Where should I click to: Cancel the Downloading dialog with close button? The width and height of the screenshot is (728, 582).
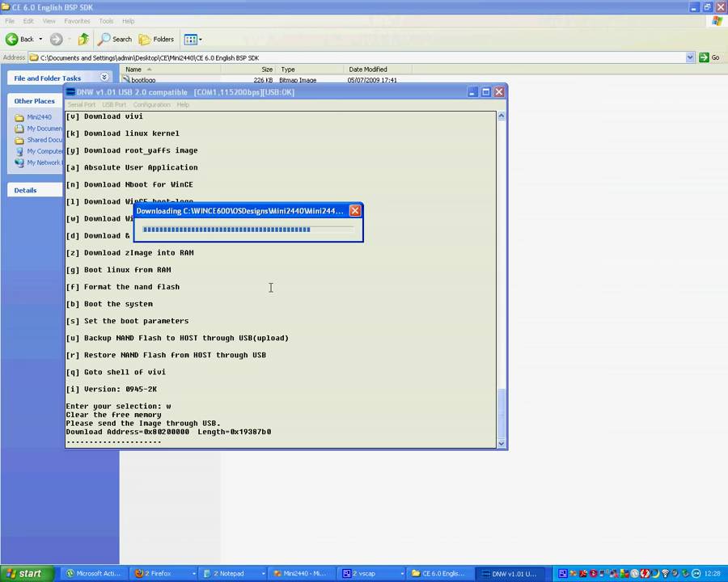(355, 211)
